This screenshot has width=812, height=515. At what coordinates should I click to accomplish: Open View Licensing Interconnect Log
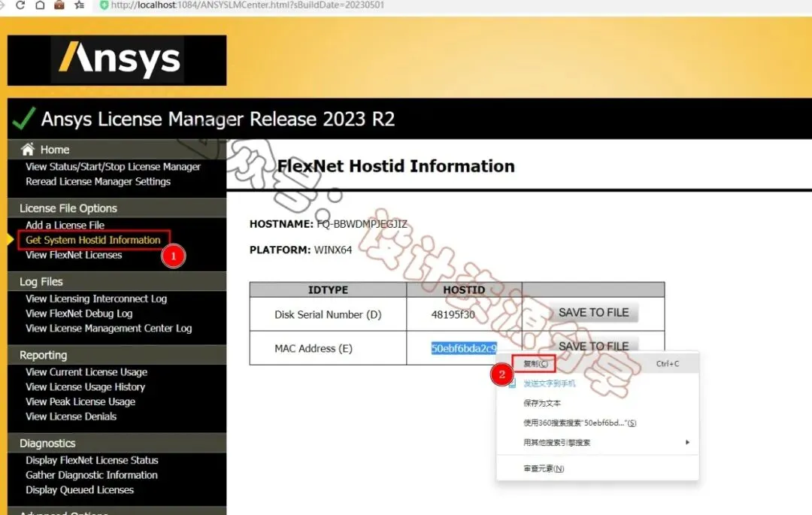pos(95,298)
